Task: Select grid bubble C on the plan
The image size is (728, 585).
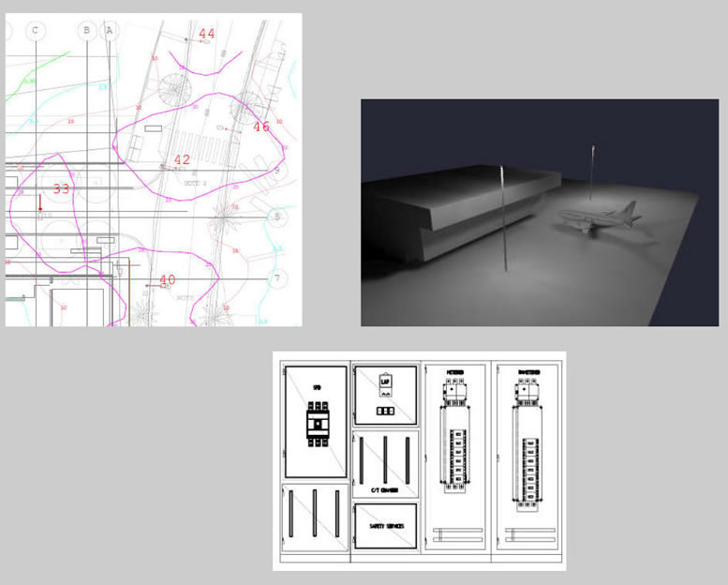Action: (x=36, y=31)
